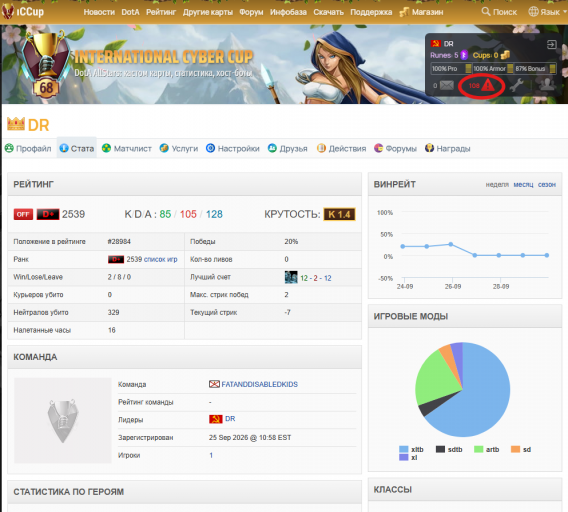Open the FATANDDISABLEDKIDS team link
Image resolution: width=568 pixels, height=512 pixels.
tap(259, 384)
